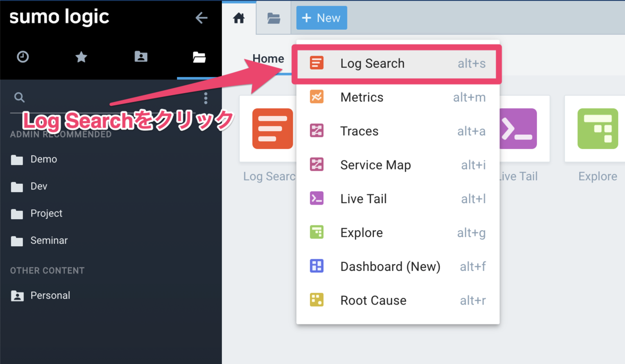Click the Home heading label
Viewport: 625px width, 364px height.
[x=268, y=58]
